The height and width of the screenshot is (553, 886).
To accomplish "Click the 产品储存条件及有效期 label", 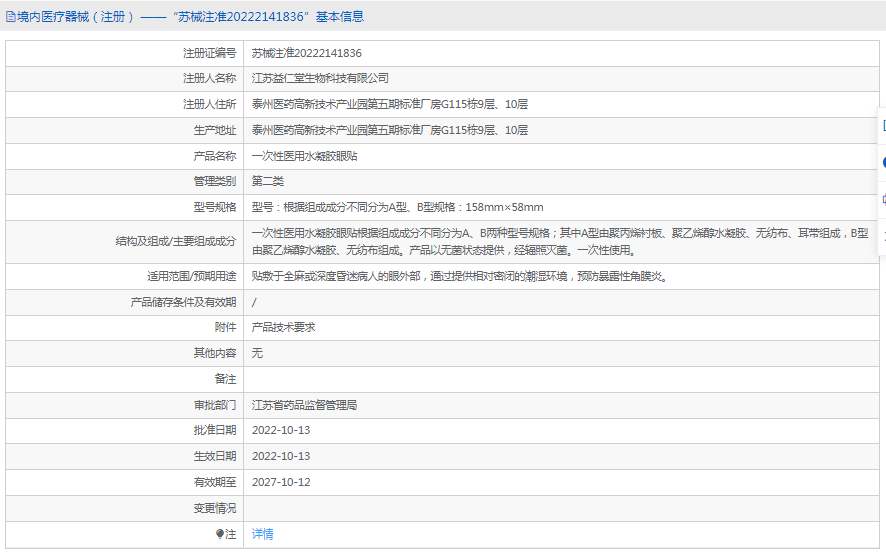I will coord(183,303).
